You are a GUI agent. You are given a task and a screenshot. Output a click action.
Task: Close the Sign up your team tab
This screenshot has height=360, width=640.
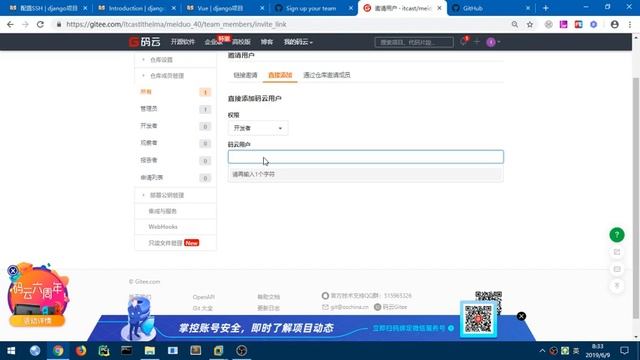351,8
